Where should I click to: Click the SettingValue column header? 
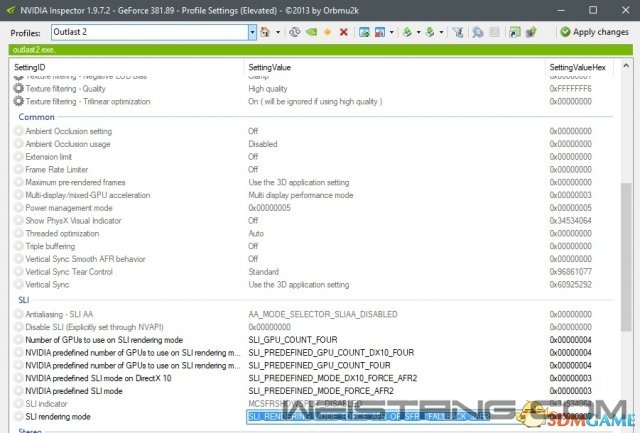click(x=269, y=67)
